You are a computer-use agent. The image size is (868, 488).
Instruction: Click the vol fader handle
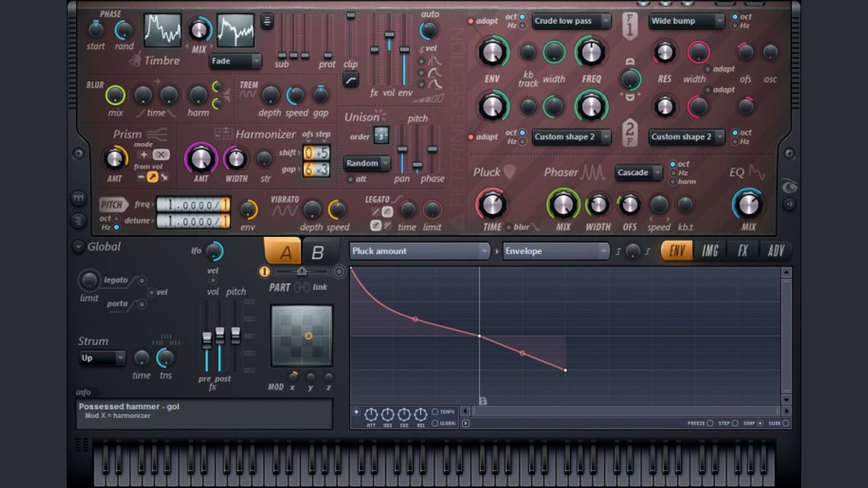389,35
